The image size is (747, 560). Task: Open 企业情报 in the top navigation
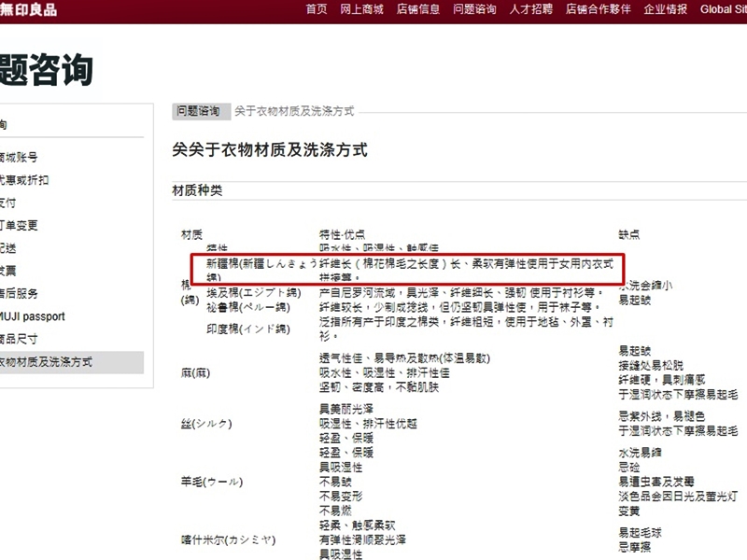click(x=665, y=9)
